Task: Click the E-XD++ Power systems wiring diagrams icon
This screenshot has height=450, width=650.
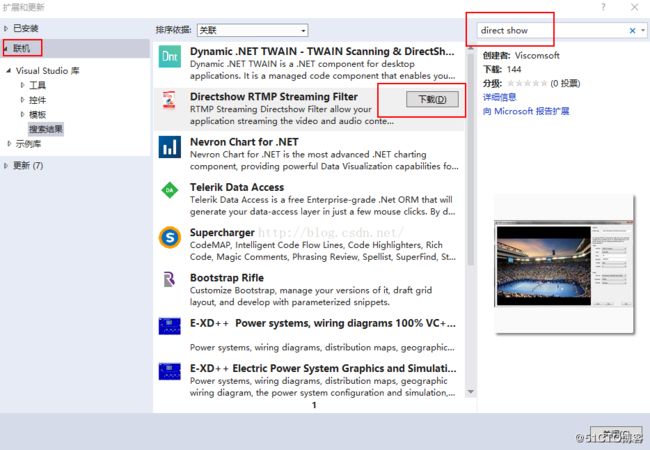Action: (x=170, y=326)
